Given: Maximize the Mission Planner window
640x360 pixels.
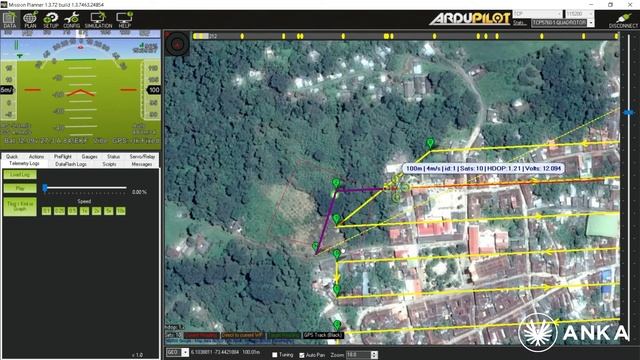Looking at the screenshot, I should (x=610, y=4).
